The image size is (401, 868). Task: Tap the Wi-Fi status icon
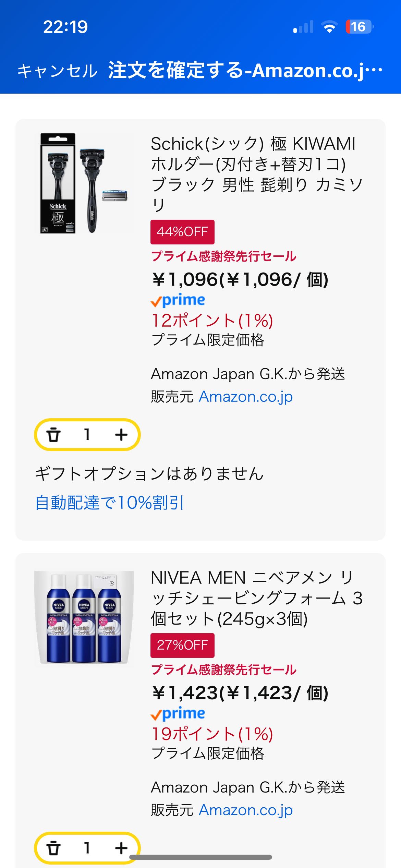click(x=329, y=27)
